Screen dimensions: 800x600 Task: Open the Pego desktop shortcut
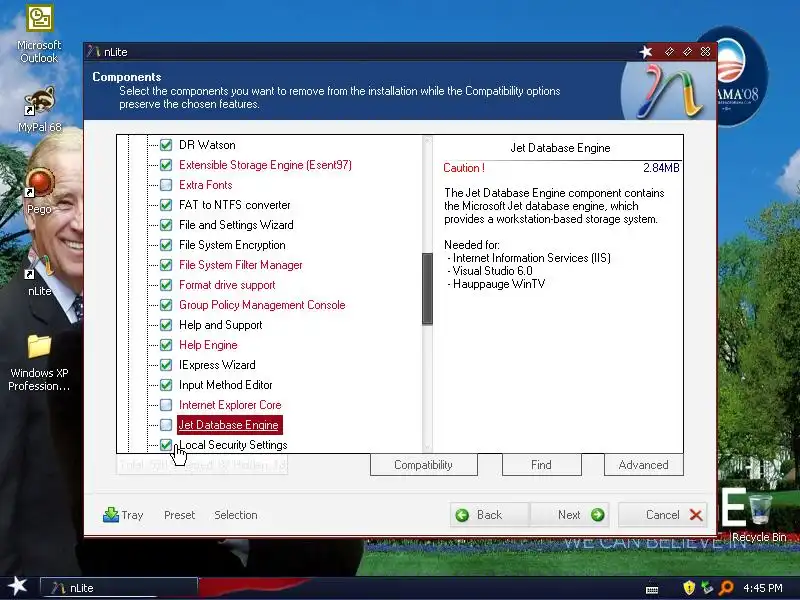39,191
